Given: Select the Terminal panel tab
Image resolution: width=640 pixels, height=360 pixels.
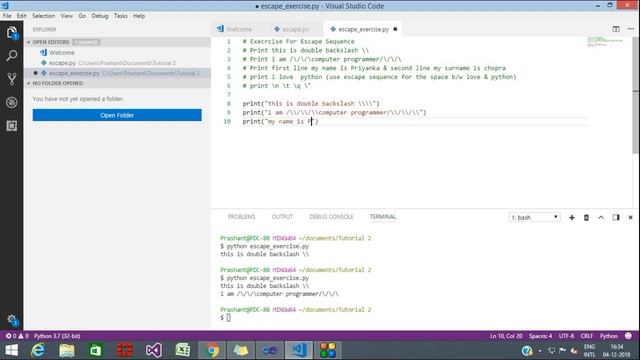Looking at the screenshot, I should 383,217.
